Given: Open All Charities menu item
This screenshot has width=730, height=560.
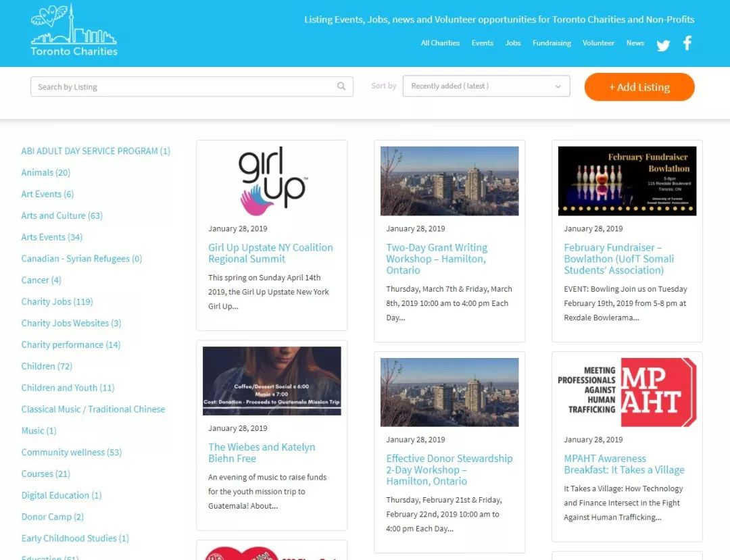Looking at the screenshot, I should coord(440,43).
